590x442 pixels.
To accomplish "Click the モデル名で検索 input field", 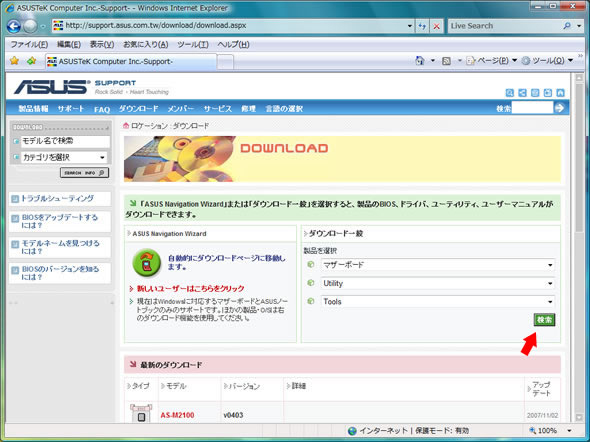I will coord(65,141).
